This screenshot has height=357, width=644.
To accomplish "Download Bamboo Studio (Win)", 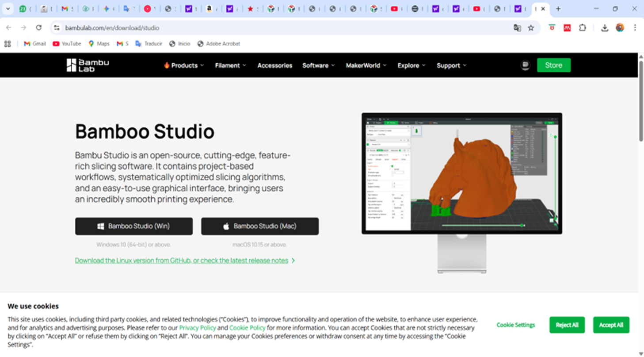I will pyautogui.click(x=134, y=226).
